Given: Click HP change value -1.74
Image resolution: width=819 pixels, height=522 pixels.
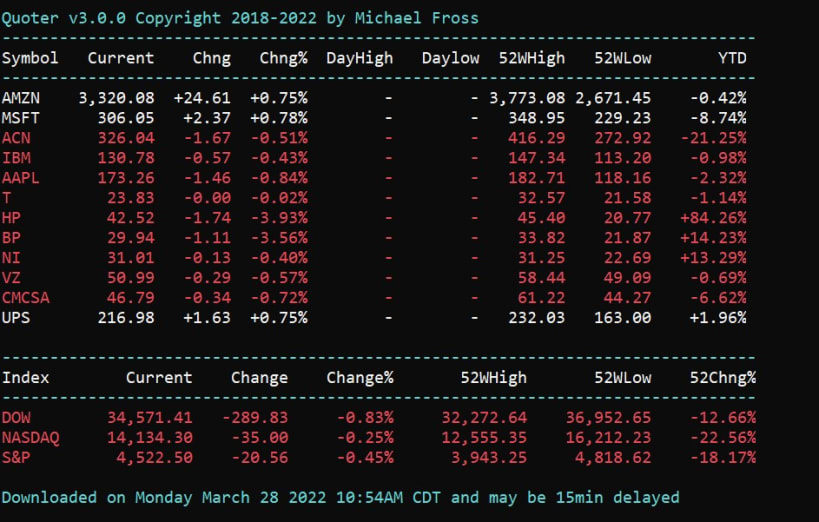Looking at the screenshot, I should point(207,218).
